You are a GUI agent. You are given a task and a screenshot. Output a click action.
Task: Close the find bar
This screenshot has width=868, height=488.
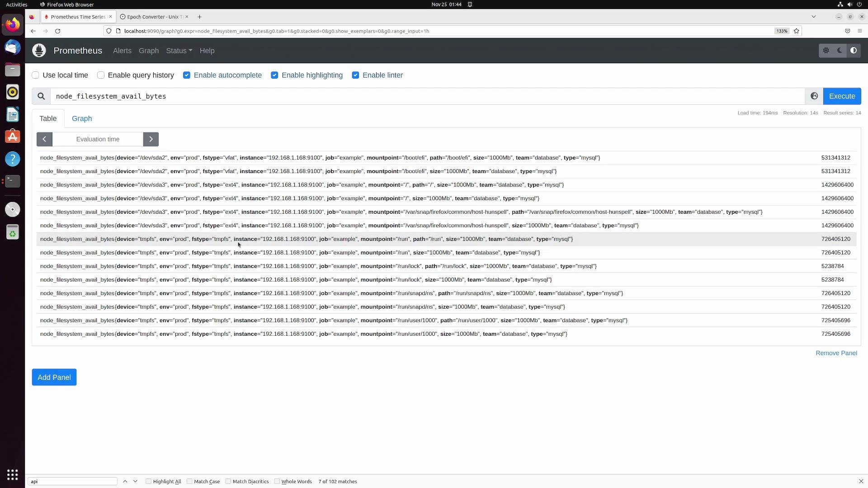coord(861,482)
